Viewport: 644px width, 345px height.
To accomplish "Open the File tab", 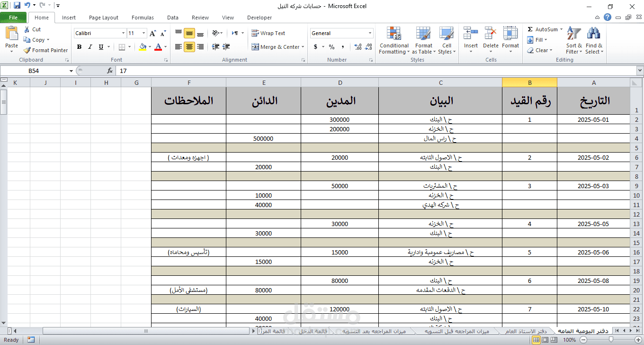I will (x=13, y=18).
